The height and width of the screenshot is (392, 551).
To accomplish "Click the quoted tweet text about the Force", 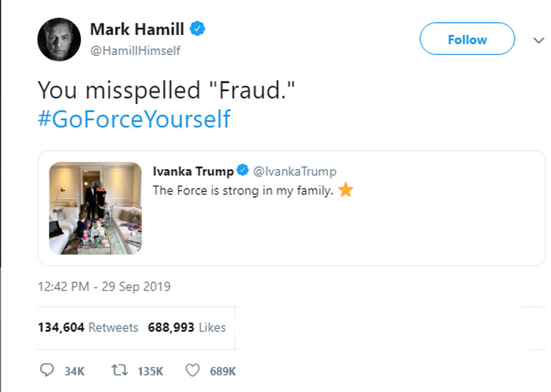I will (x=243, y=191).
